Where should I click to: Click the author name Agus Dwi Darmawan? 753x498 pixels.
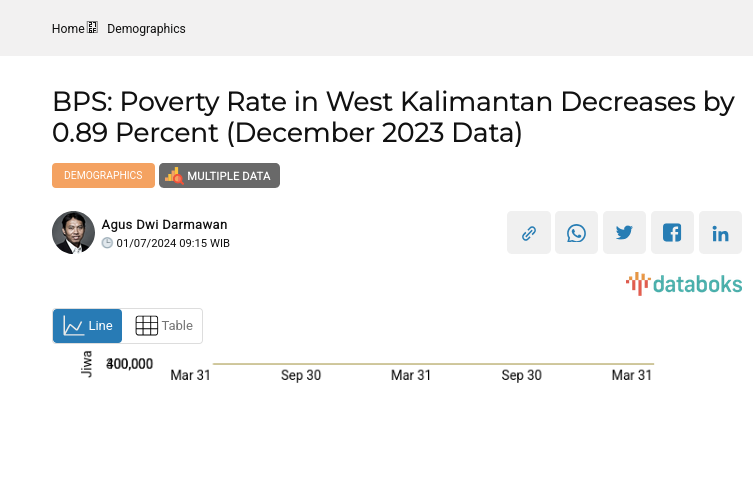[x=164, y=224]
